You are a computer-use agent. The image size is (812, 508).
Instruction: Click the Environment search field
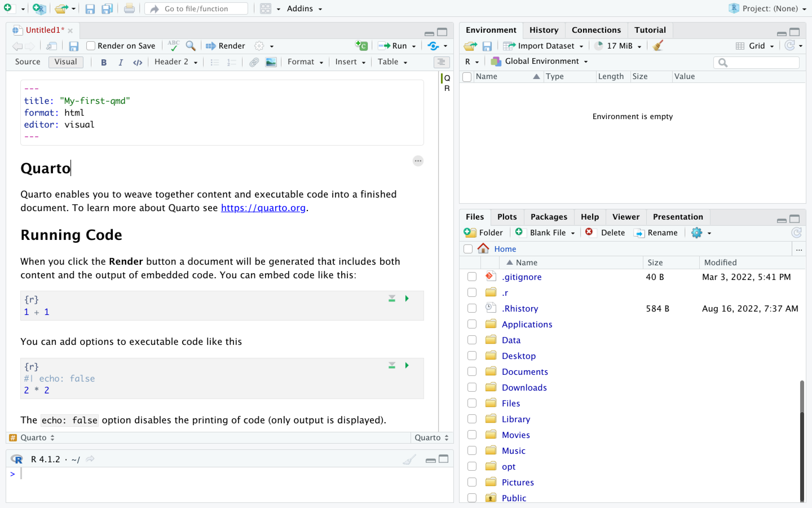[756, 62]
